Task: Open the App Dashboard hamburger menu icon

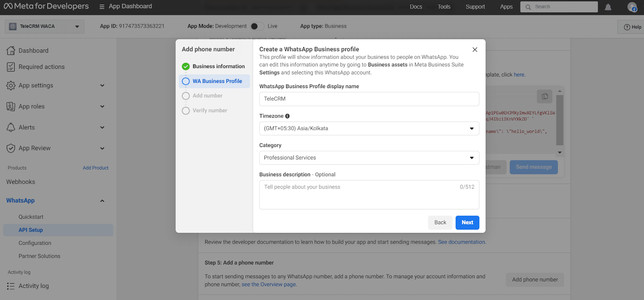Action: pyautogui.click(x=102, y=7)
